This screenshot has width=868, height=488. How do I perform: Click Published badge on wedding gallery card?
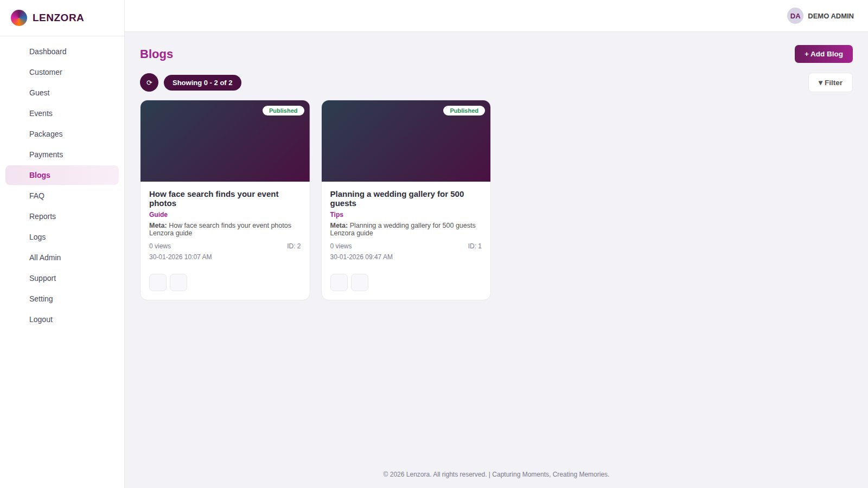(x=464, y=111)
